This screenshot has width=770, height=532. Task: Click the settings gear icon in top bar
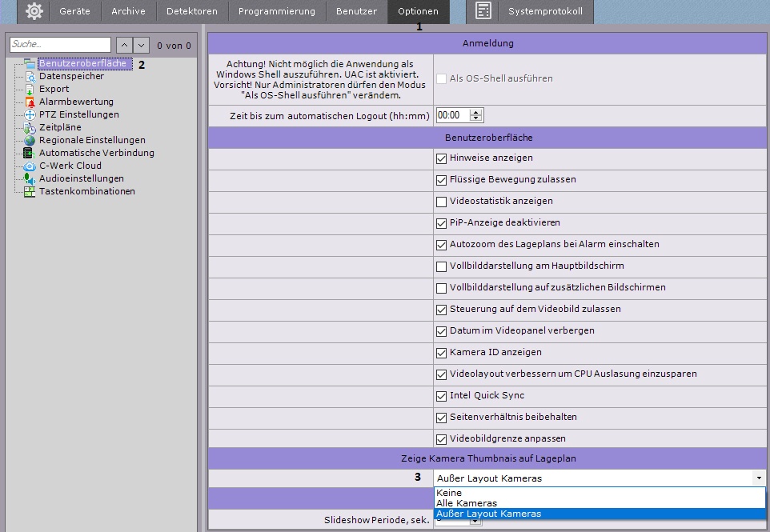pos(34,11)
